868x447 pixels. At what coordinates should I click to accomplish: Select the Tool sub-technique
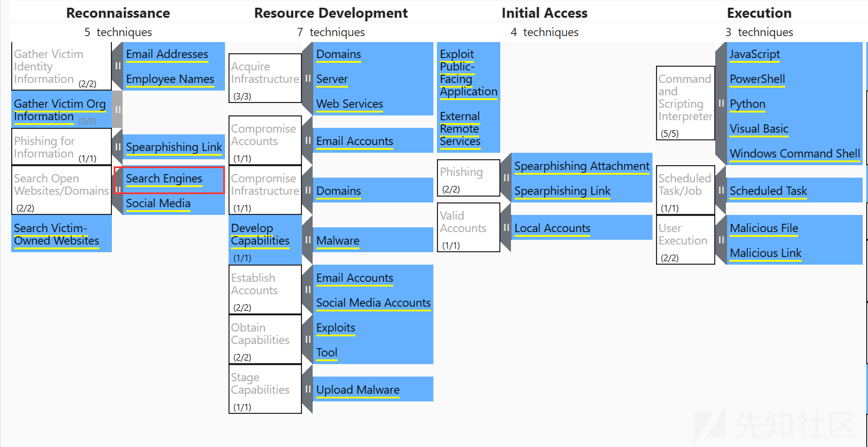point(373,352)
